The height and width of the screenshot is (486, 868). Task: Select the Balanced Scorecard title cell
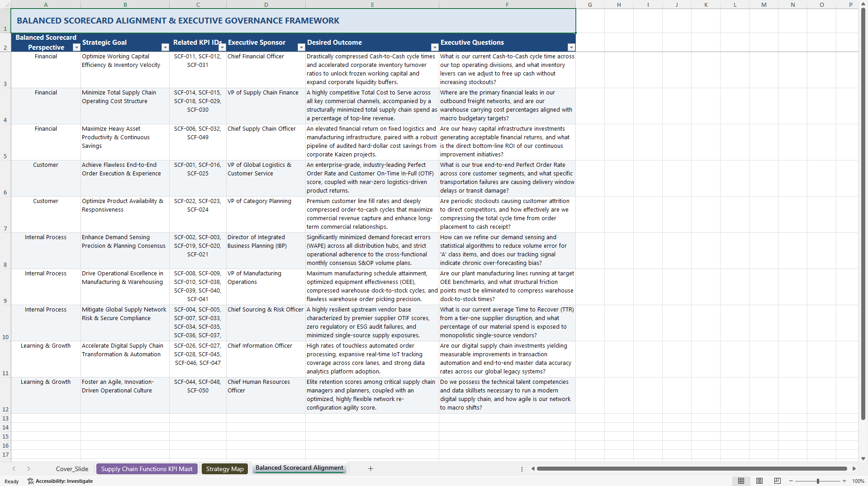click(293, 21)
